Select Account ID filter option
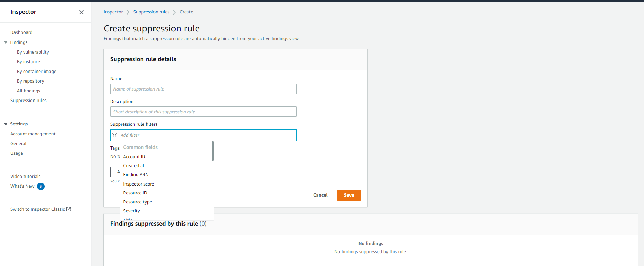The image size is (644, 266). tap(166, 156)
